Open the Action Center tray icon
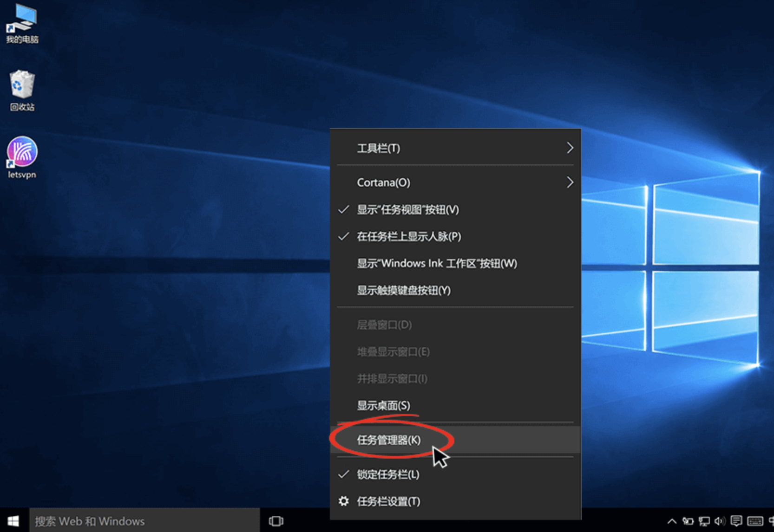Image resolution: width=774 pixels, height=532 pixels. (x=737, y=521)
